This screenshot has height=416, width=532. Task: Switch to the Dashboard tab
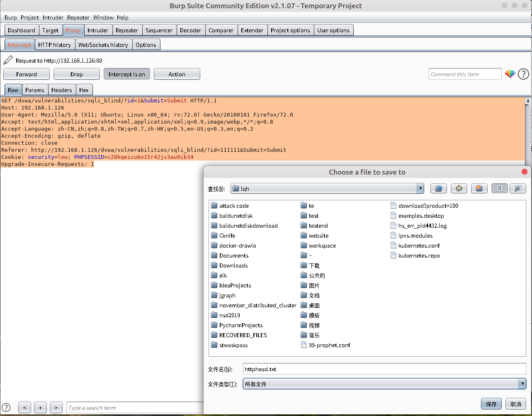[22, 30]
